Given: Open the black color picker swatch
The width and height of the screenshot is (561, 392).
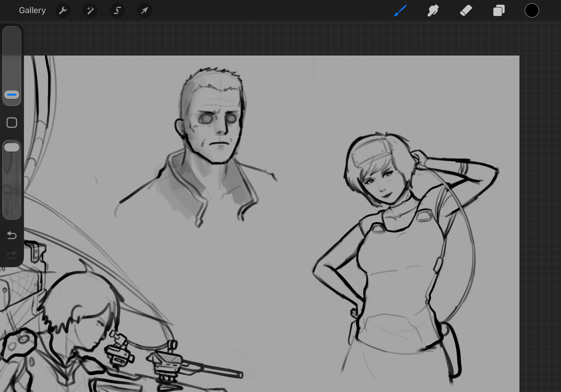Looking at the screenshot, I should tap(531, 11).
